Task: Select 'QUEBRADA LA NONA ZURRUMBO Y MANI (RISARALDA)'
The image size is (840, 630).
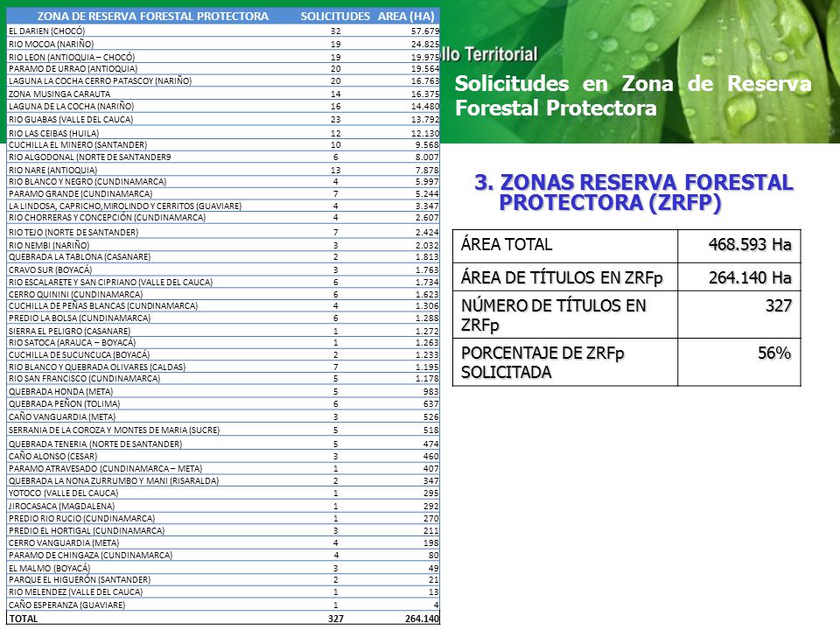Action: (114, 481)
